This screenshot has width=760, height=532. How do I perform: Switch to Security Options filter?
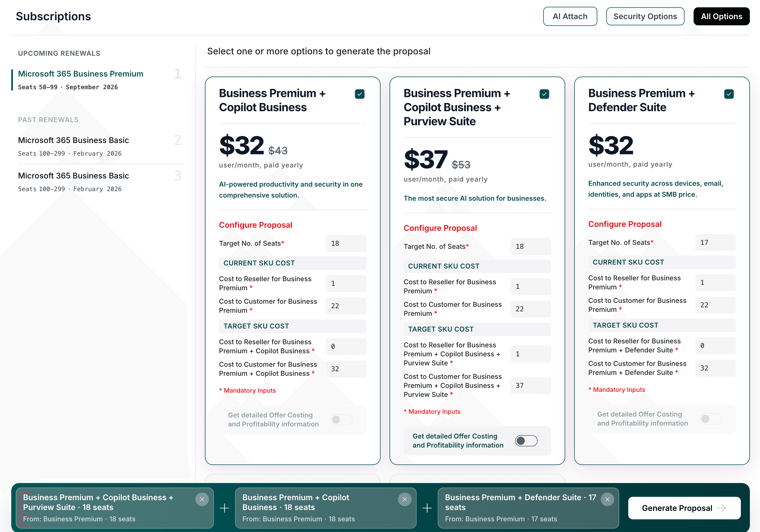pyautogui.click(x=645, y=16)
